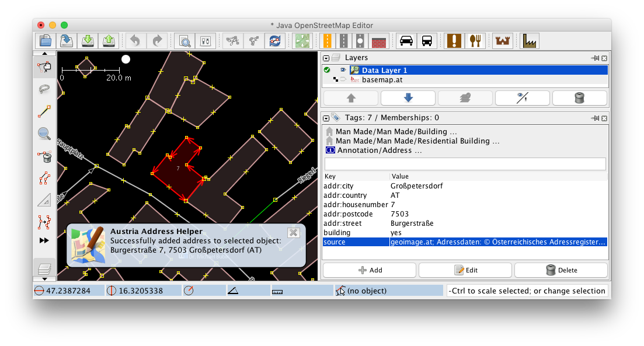Screen dimensions: 644x346
Task: Activate the Lasso selection tool
Action: (44, 89)
